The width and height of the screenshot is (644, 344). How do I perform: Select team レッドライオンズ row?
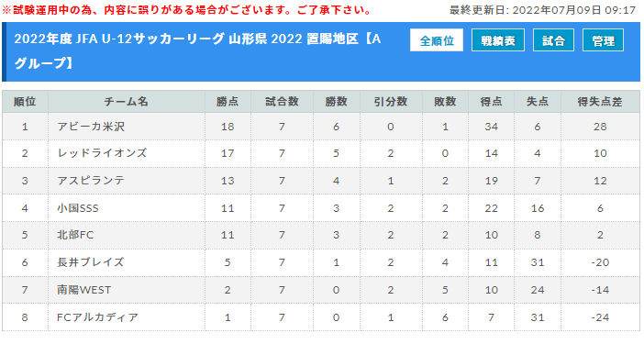click(x=321, y=153)
